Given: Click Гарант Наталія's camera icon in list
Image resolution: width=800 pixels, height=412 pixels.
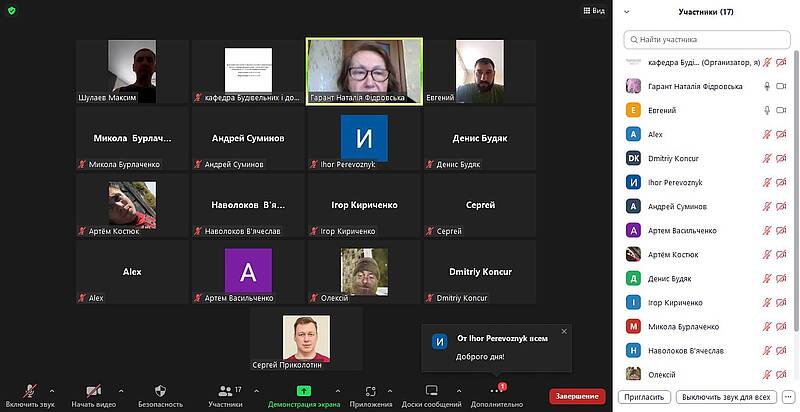Looking at the screenshot, I should pos(783,86).
